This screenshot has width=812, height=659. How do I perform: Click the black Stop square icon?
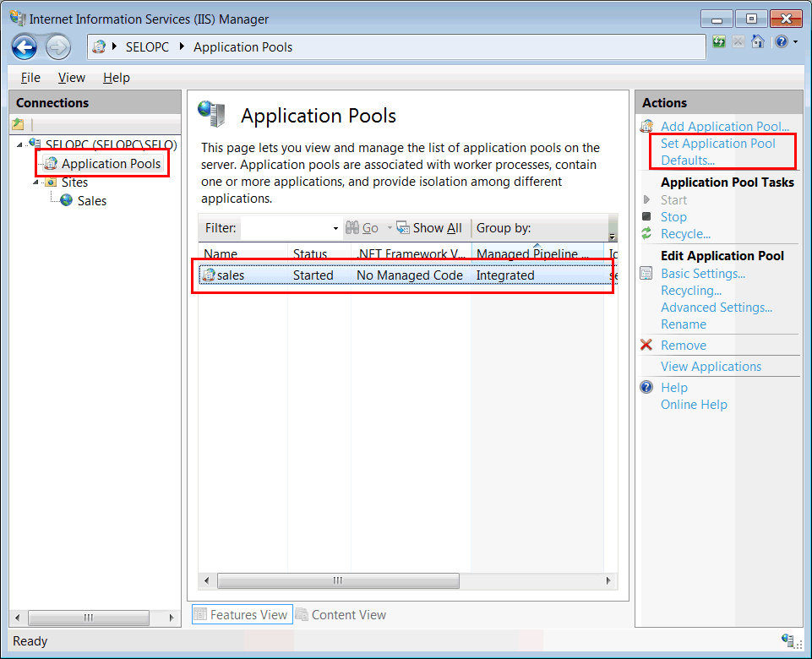click(x=646, y=216)
